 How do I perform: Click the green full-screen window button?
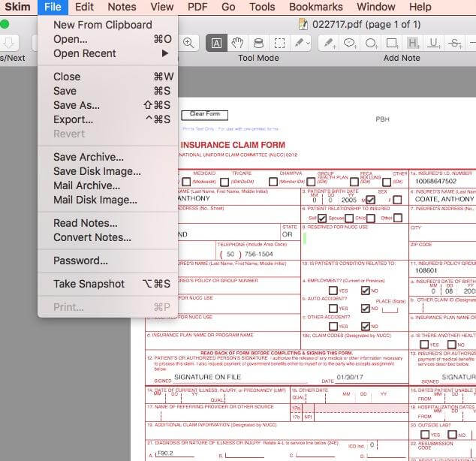pyautogui.click(x=5, y=24)
